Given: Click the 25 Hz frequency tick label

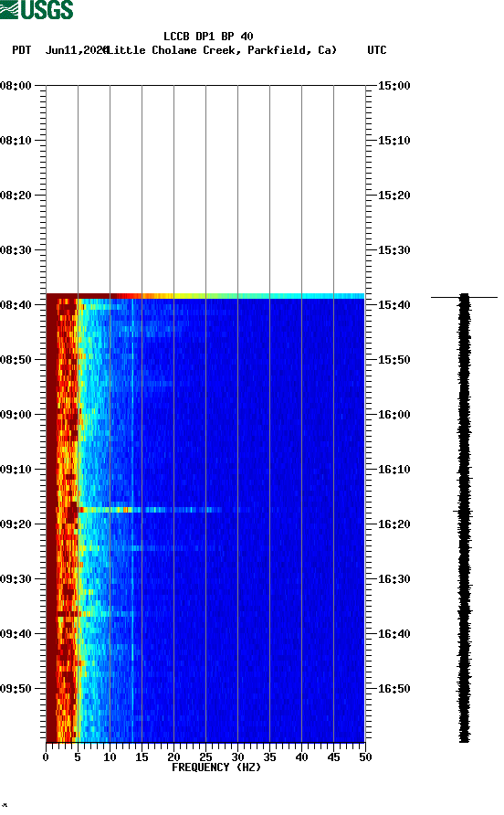Looking at the screenshot, I should [205, 757].
